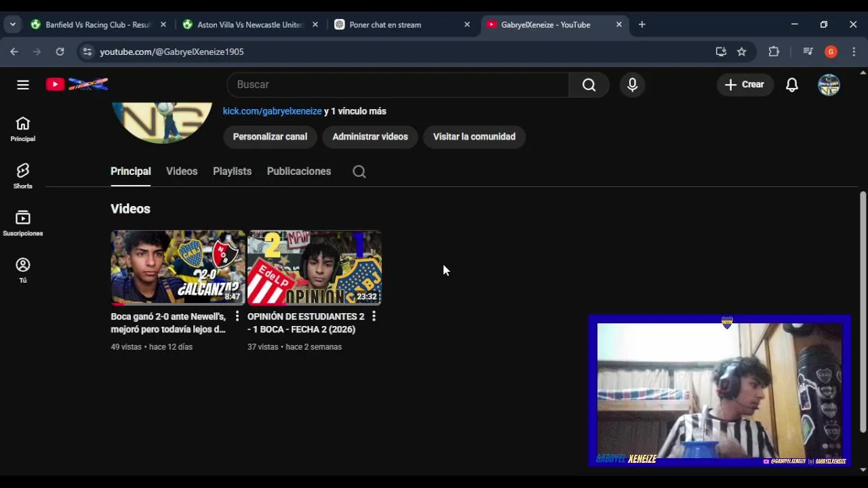
Task: Click the Crear button
Action: (x=745, y=85)
